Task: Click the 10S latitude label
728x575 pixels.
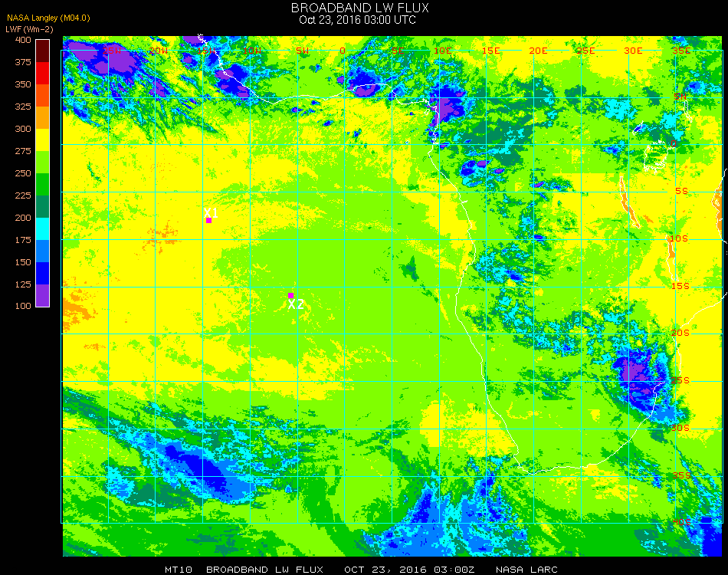Action: (x=679, y=238)
